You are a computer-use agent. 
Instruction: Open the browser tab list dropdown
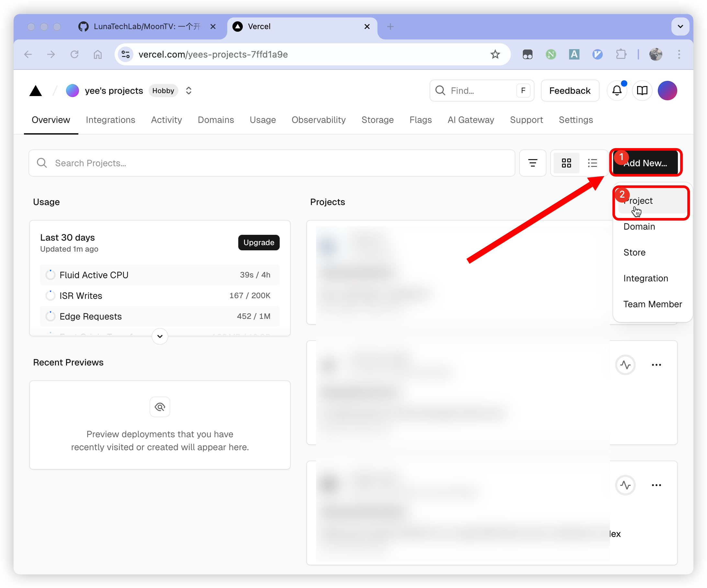point(680,27)
